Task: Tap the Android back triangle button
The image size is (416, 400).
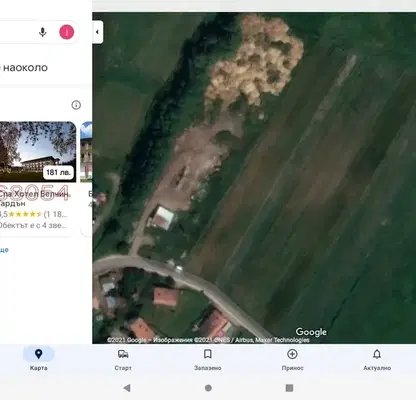Action: tap(127, 388)
